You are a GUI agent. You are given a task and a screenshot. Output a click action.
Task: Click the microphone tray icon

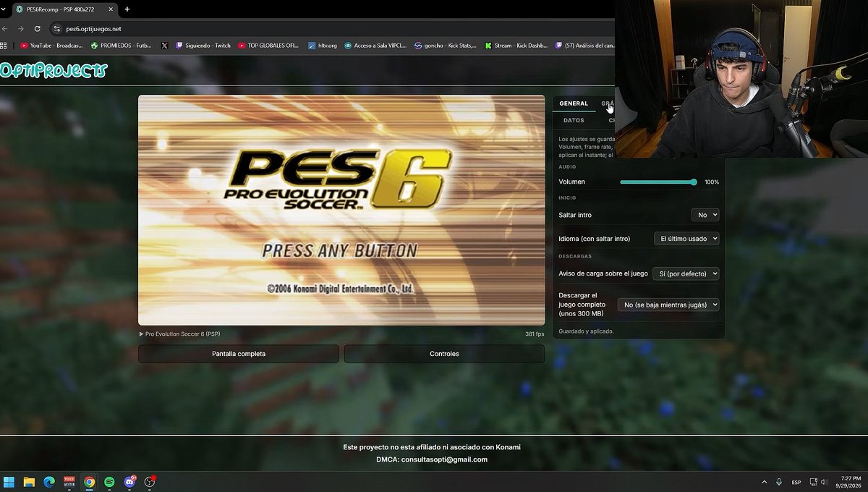[779, 482]
